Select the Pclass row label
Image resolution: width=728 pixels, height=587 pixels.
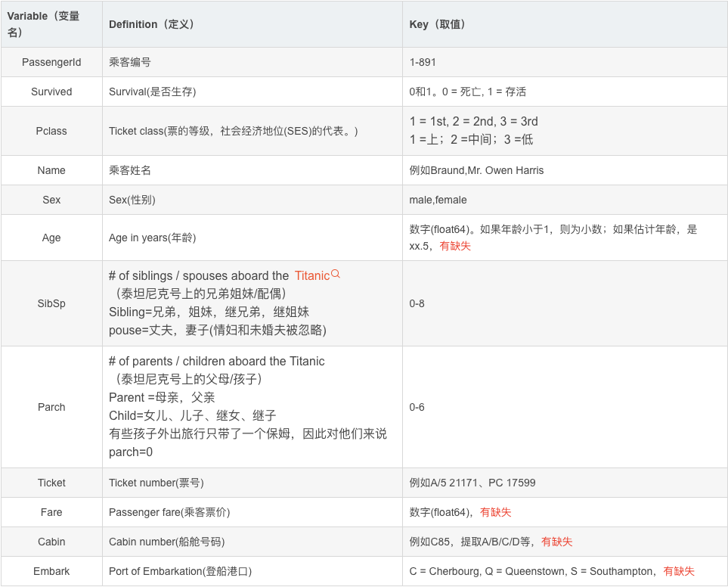point(51,130)
